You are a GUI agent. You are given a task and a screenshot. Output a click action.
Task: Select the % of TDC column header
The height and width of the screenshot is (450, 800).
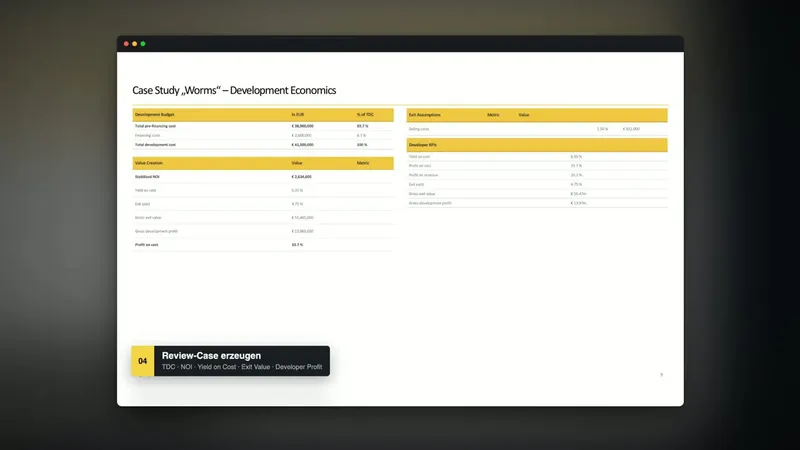tap(365, 115)
